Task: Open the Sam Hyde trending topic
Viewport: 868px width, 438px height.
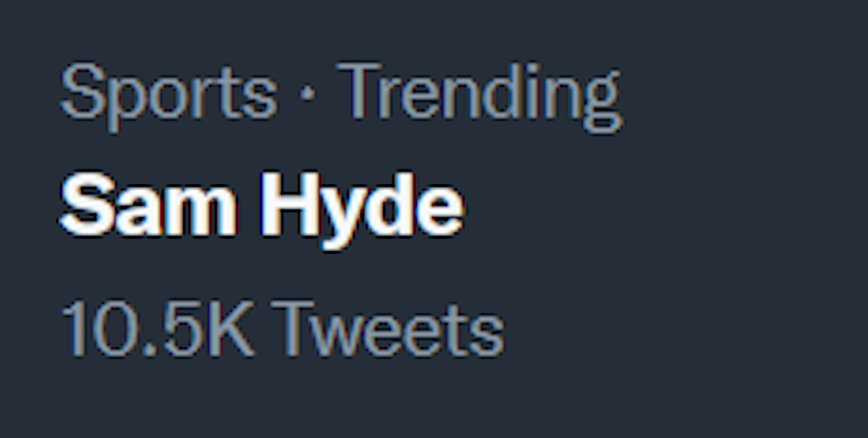Action: coord(262,206)
